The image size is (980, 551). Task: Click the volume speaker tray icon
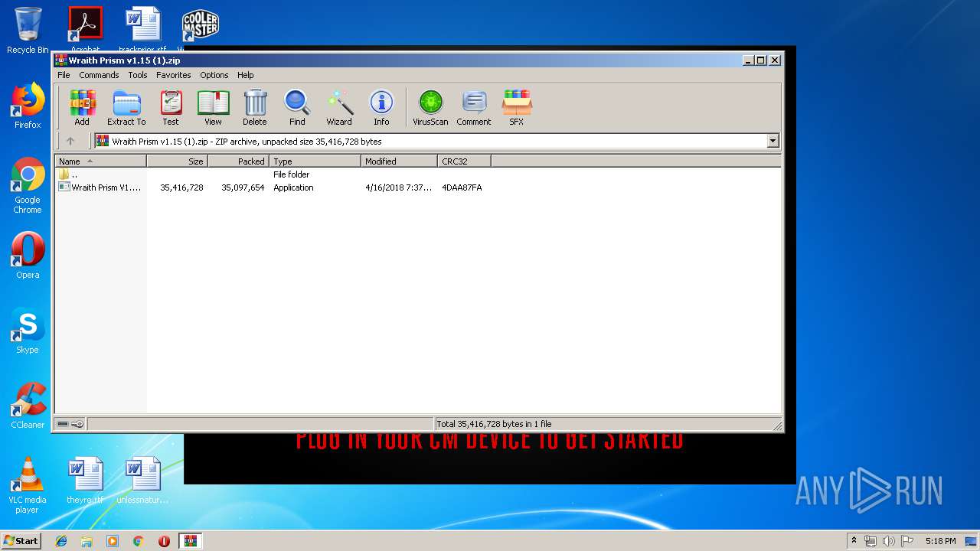pos(889,541)
